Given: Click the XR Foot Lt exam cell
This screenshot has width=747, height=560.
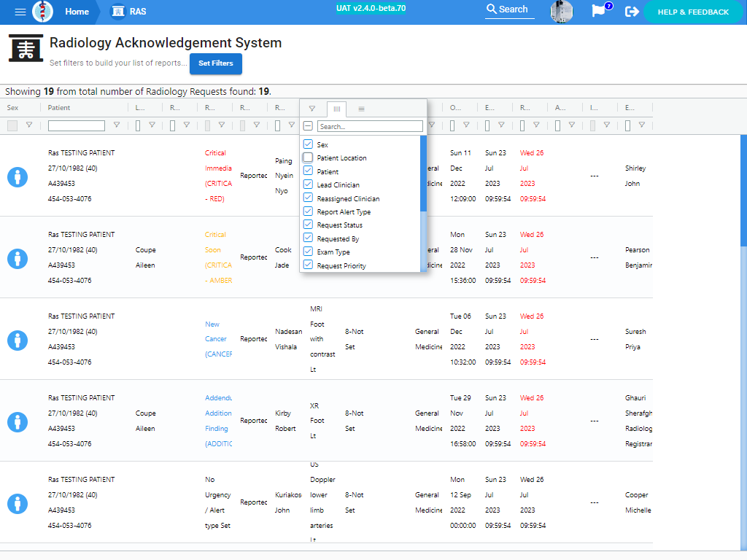Looking at the screenshot, I should point(317,421).
